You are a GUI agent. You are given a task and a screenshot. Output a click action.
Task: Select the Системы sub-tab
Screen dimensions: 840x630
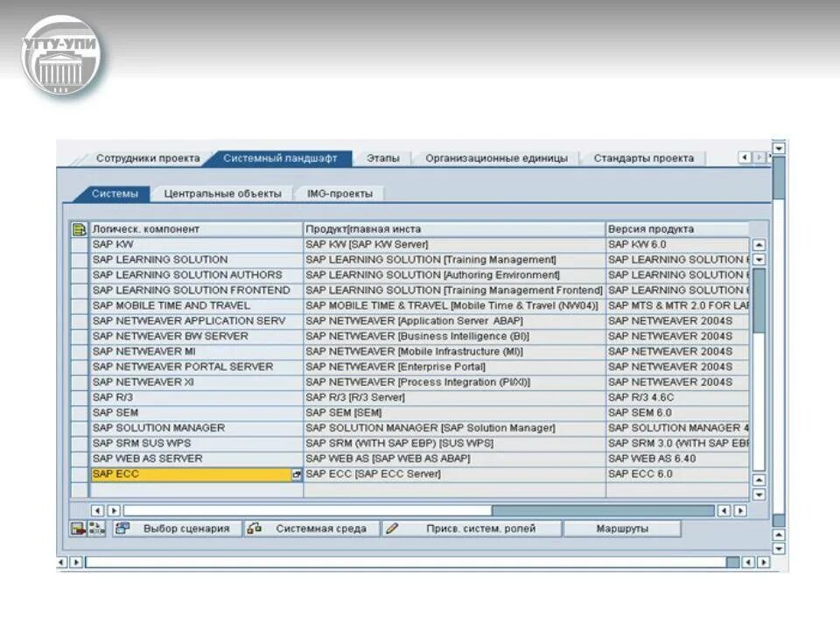(x=115, y=194)
